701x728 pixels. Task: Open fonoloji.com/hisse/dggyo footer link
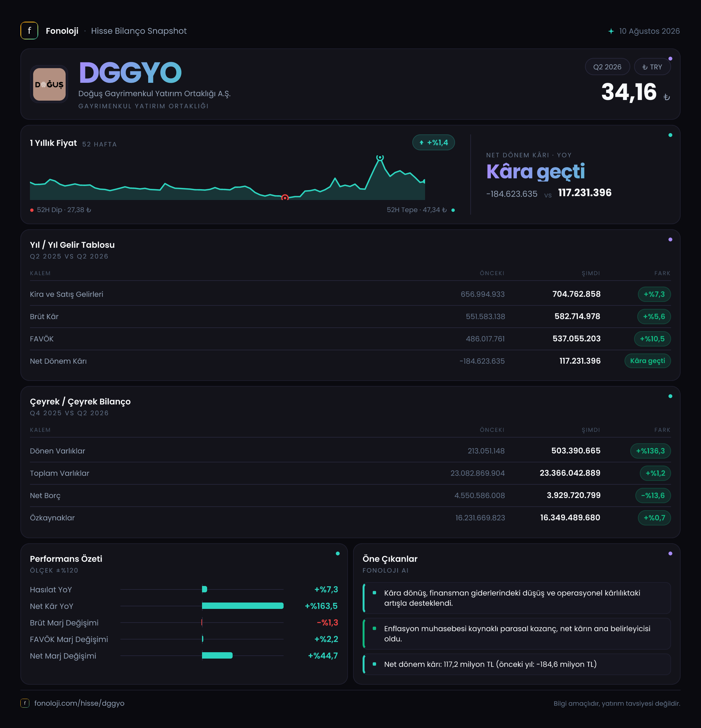(79, 703)
